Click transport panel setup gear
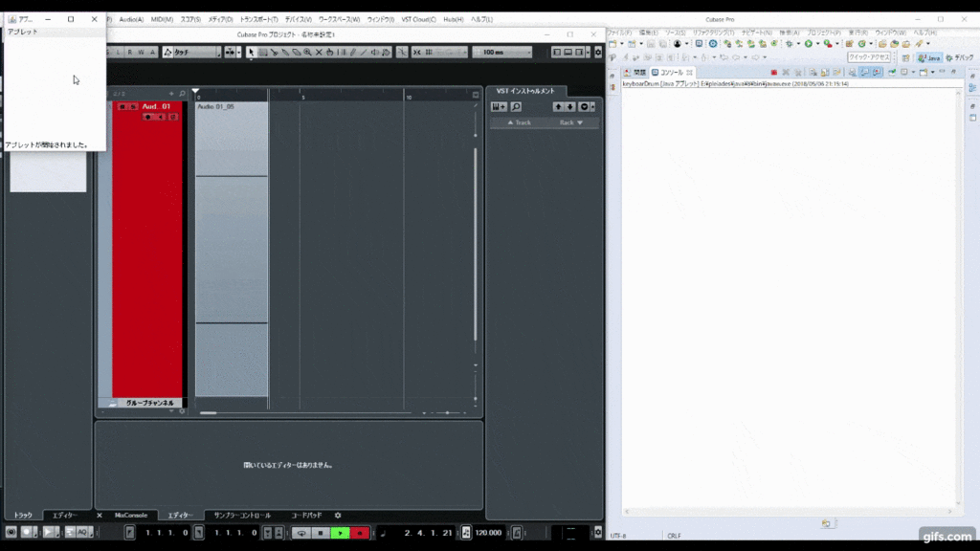Screen dimensions: 980x551 click(x=597, y=532)
